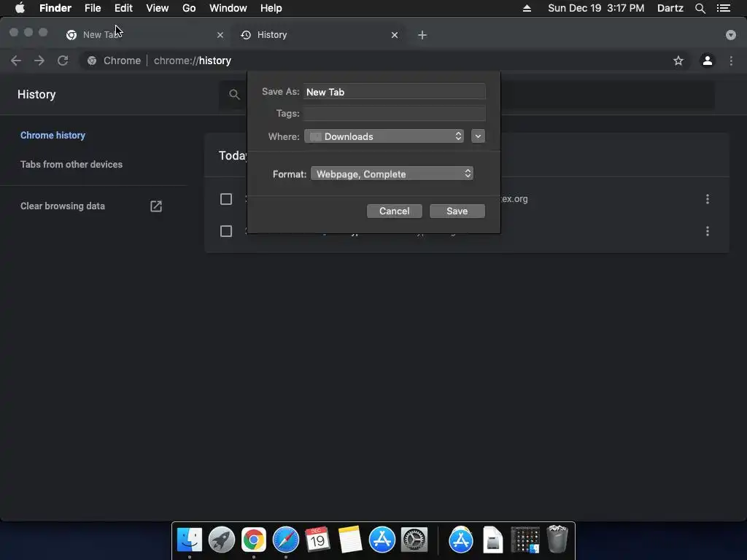Viewport: 747px width, 560px height.
Task: Open the Where Downloads folder dropdown
Action: 384,136
